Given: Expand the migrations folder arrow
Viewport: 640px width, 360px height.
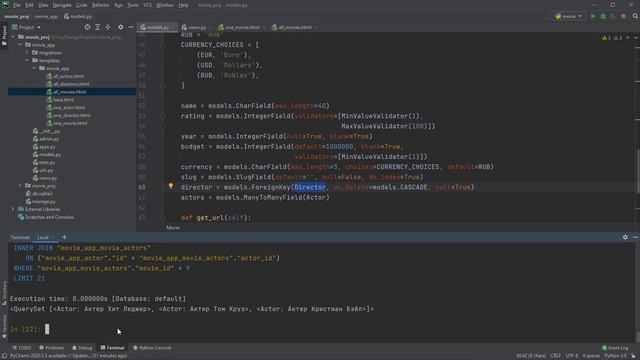Looking at the screenshot, I should 27,53.
